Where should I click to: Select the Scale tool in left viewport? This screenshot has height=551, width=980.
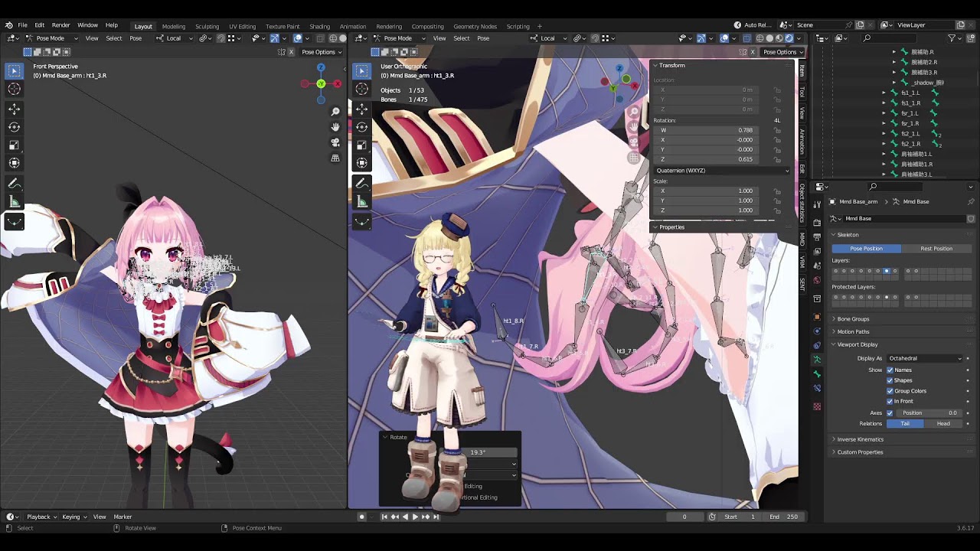tap(15, 145)
